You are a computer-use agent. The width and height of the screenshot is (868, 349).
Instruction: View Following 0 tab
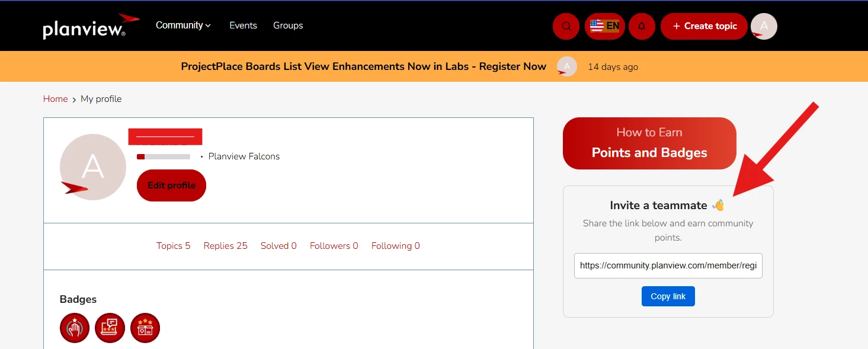pyautogui.click(x=396, y=246)
